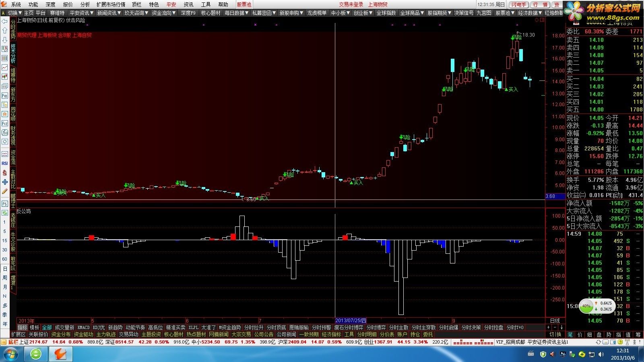
Task: Expand the 私募密函 dropdown
Action: 264,13
